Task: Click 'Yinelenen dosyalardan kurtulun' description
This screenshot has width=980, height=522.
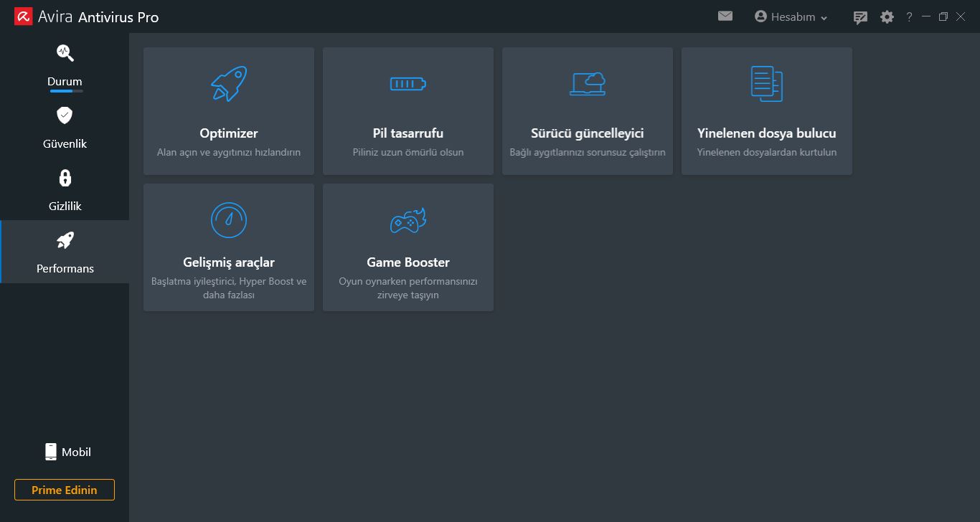Action: (x=767, y=152)
